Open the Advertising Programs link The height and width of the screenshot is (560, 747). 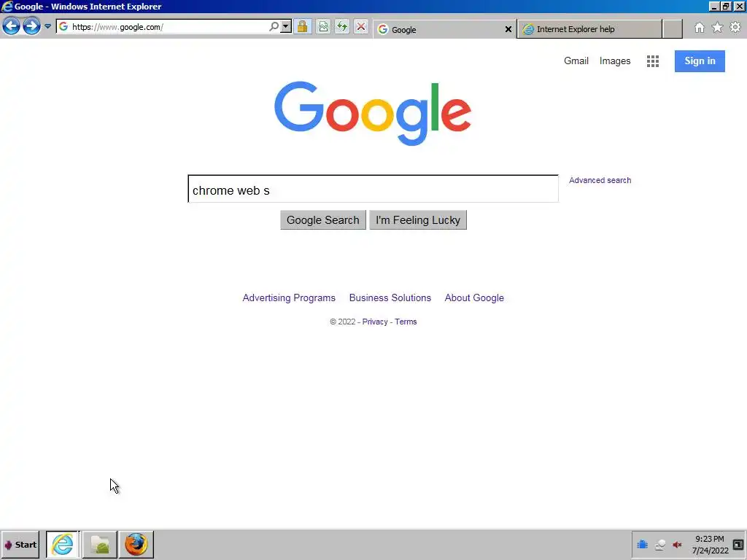coord(289,297)
